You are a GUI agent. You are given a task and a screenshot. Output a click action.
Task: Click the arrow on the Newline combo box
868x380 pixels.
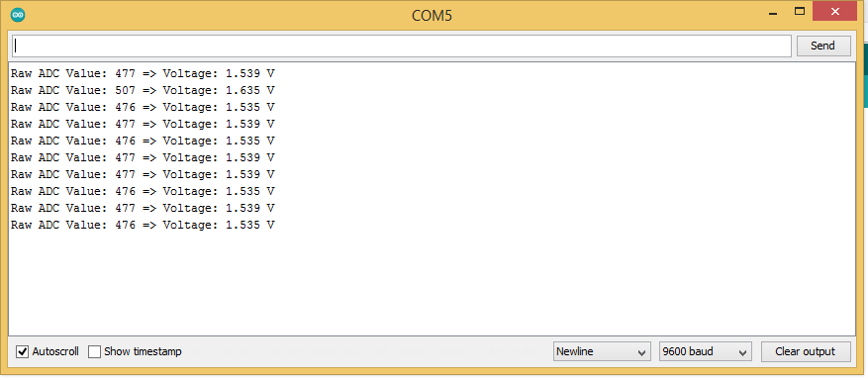pos(641,352)
